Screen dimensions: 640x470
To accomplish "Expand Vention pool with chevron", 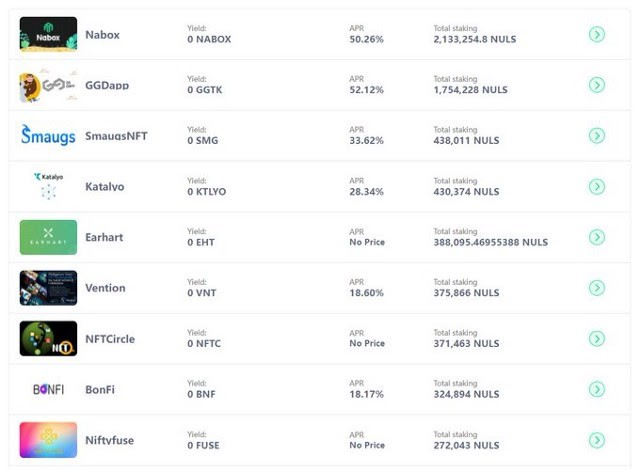I will pos(597,288).
